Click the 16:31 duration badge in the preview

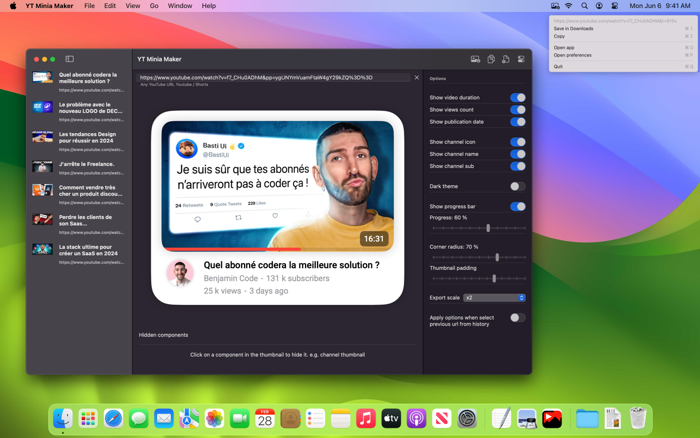[x=374, y=239]
